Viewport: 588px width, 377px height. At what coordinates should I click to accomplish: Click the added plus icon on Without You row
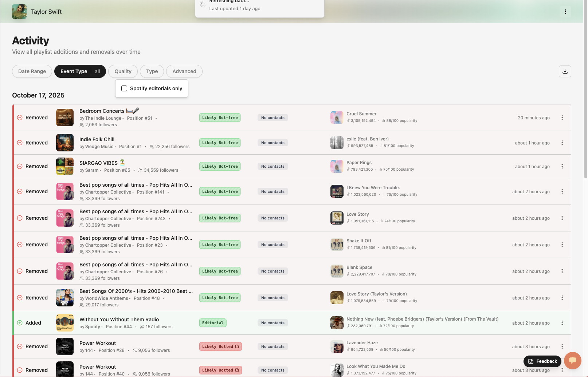pyautogui.click(x=20, y=323)
